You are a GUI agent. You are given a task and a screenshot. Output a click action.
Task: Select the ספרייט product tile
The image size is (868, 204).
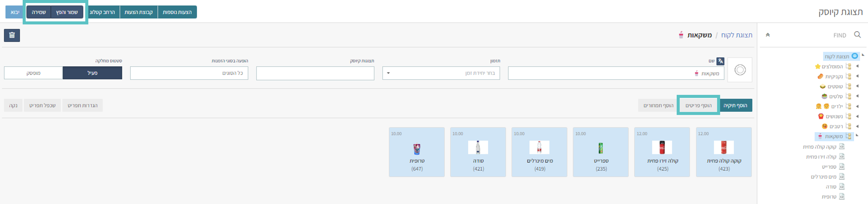(600, 152)
